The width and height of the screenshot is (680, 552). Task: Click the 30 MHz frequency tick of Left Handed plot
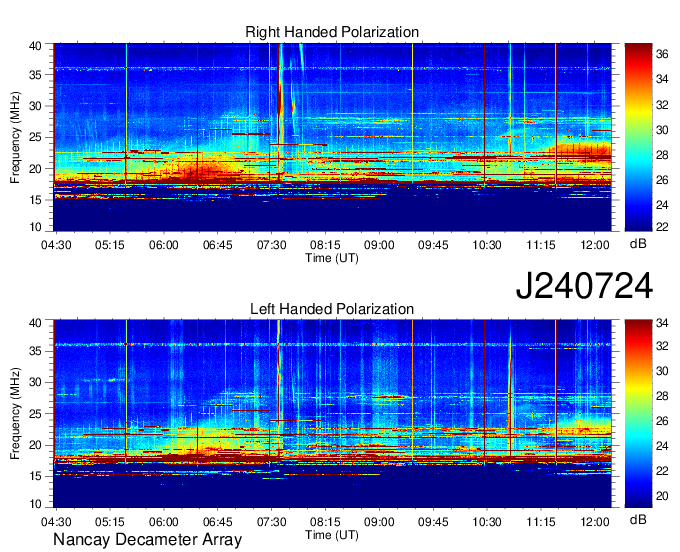(35, 382)
